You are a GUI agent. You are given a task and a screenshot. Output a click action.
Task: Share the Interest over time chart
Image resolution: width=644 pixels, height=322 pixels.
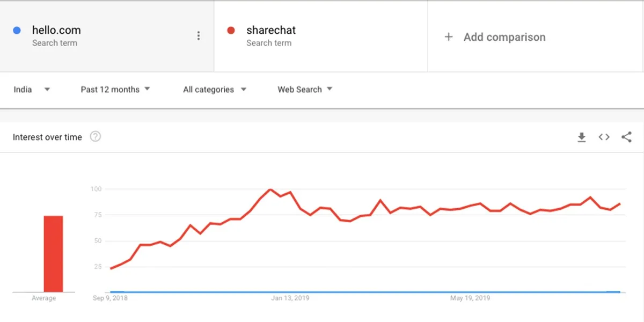tap(626, 137)
